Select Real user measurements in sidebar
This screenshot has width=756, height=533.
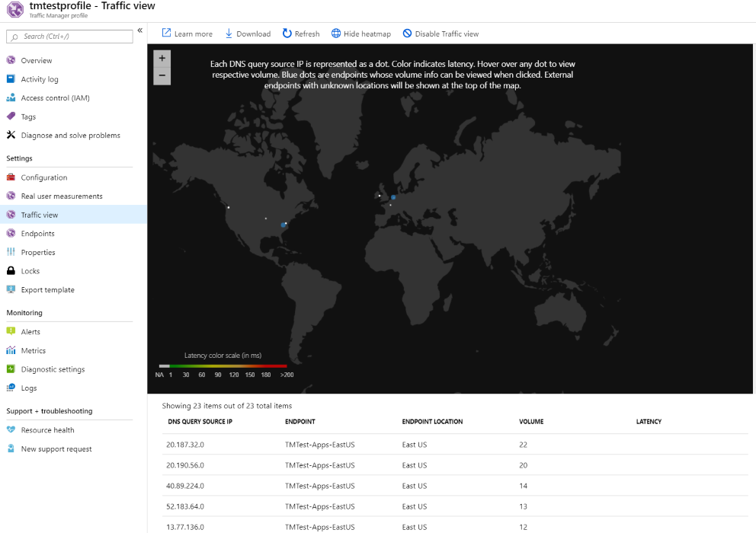pos(61,196)
